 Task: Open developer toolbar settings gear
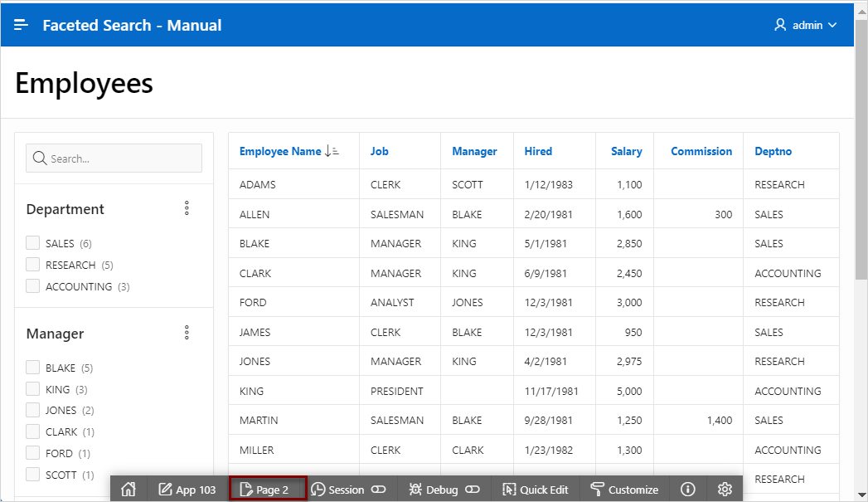coord(725,490)
